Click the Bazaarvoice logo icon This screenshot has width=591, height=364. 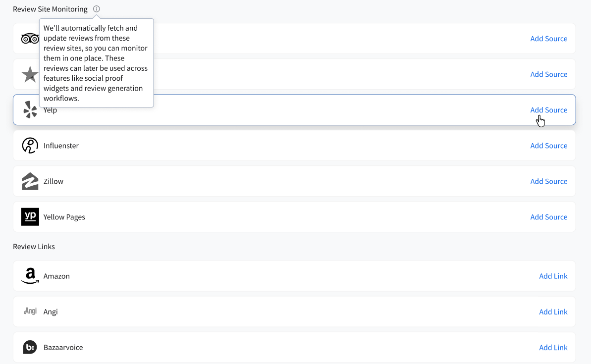[30, 347]
